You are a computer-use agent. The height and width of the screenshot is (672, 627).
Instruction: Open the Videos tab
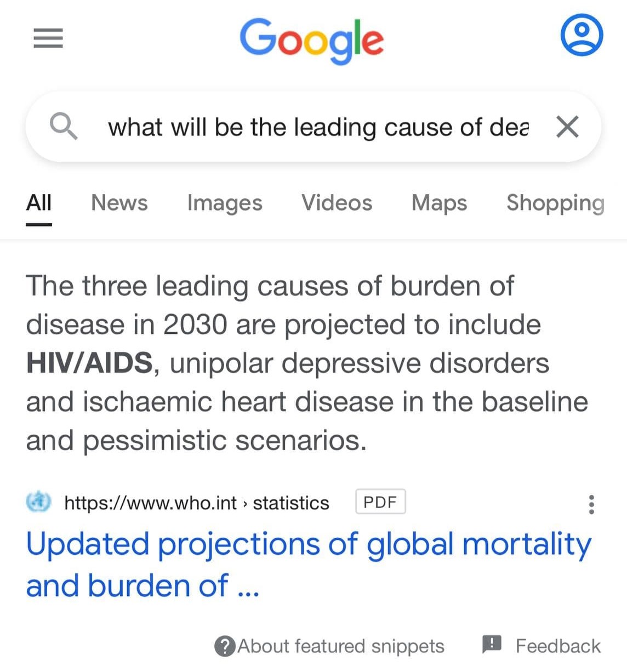[x=337, y=203]
